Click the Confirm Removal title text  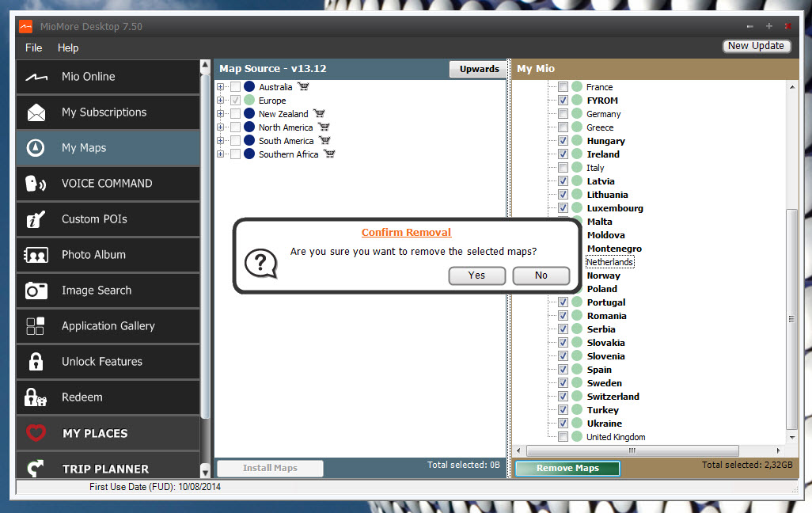pos(406,233)
